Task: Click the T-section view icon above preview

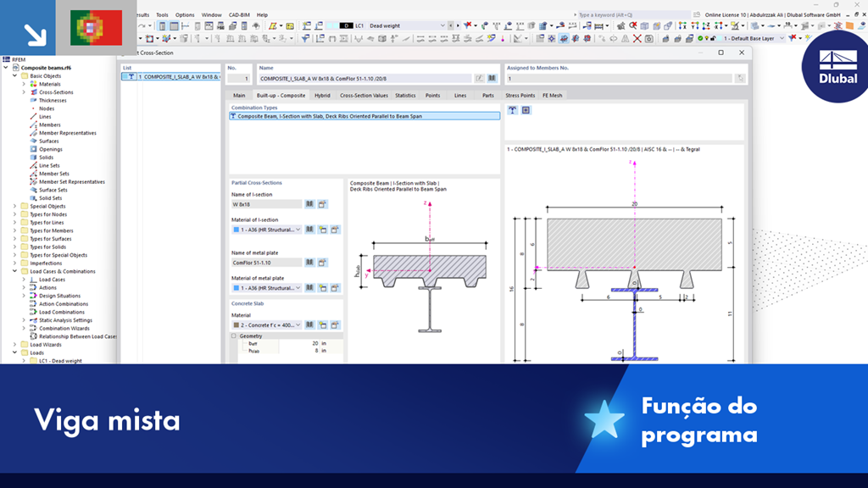Action: [513, 110]
